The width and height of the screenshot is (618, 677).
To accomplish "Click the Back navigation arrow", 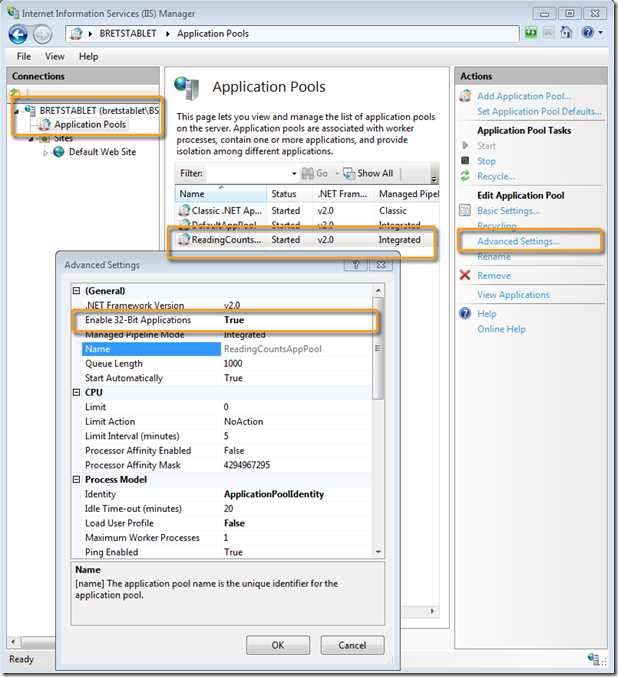I will pyautogui.click(x=18, y=35).
